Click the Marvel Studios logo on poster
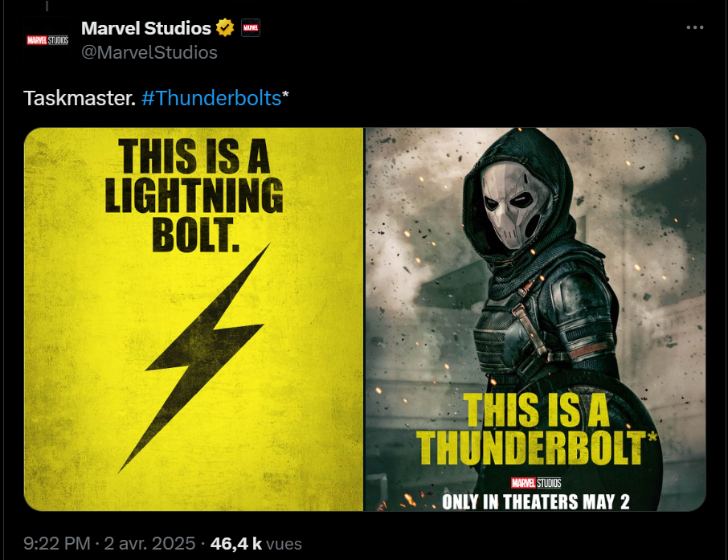 pyautogui.click(x=536, y=483)
